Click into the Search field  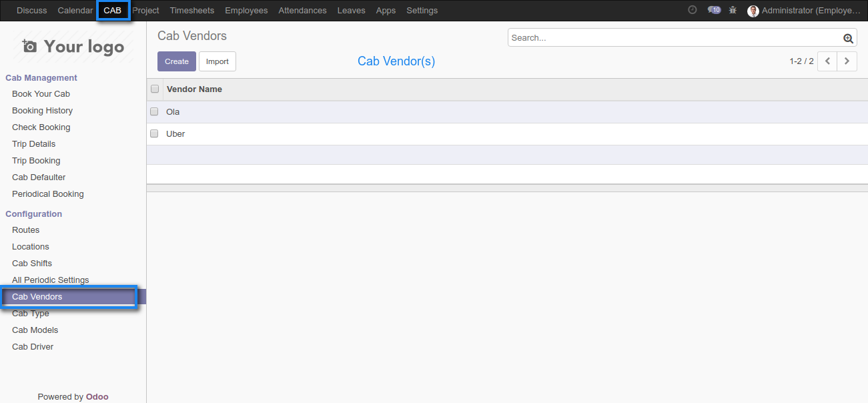tap(674, 38)
